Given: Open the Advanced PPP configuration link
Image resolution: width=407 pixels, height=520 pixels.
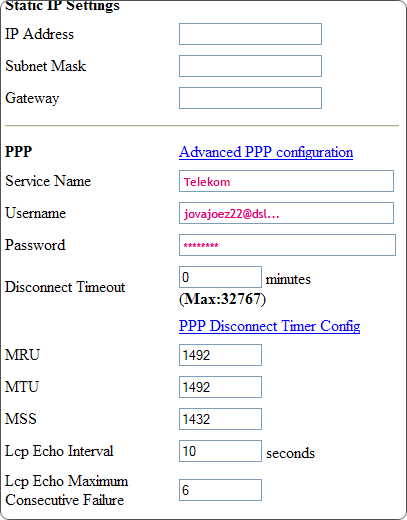Looking at the screenshot, I should (x=266, y=152).
